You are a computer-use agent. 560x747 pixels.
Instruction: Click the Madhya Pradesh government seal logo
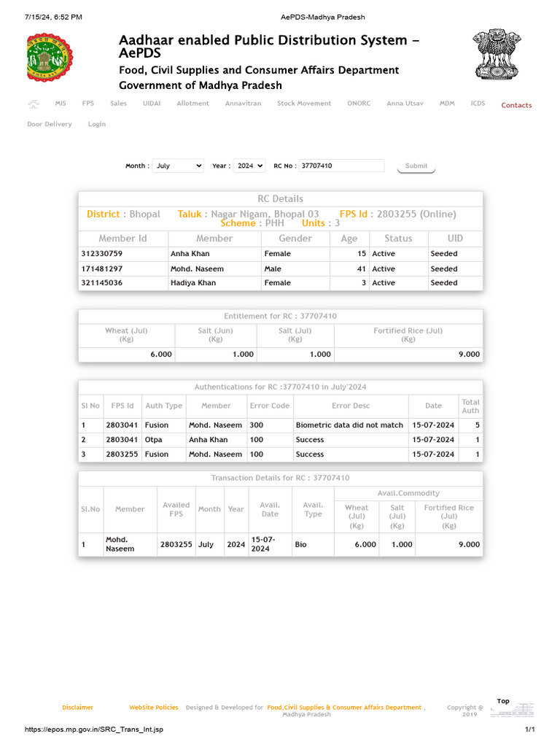coord(50,57)
